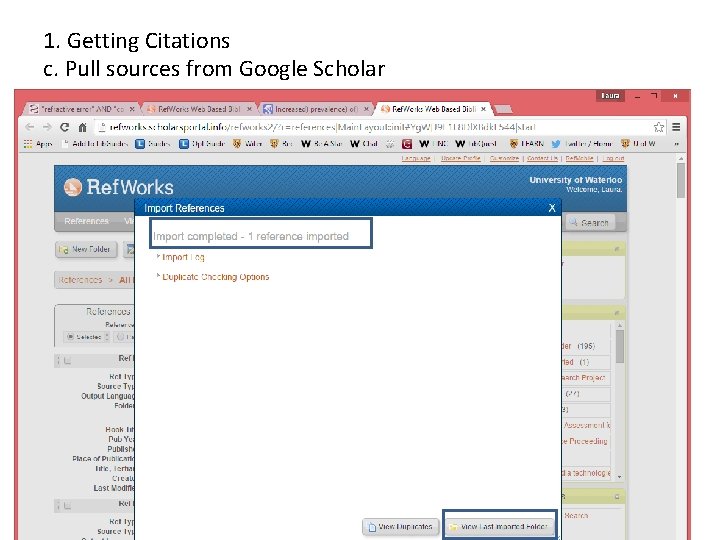Viewport: 720px width, 540px height.
Task: Click the Update Profile link
Action: (x=461, y=158)
